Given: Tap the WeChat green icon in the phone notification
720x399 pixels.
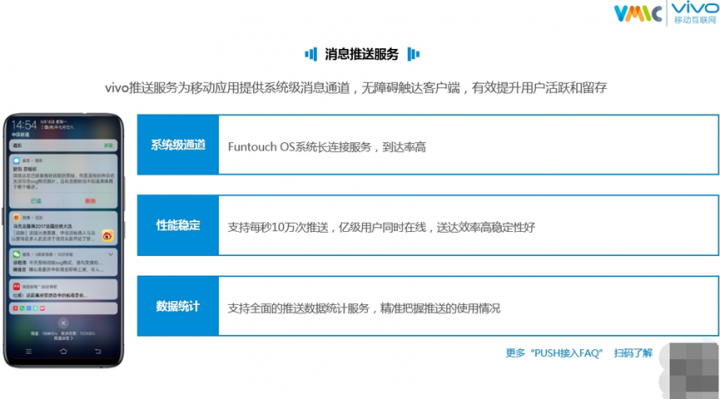Looking at the screenshot, I should click(x=17, y=254).
